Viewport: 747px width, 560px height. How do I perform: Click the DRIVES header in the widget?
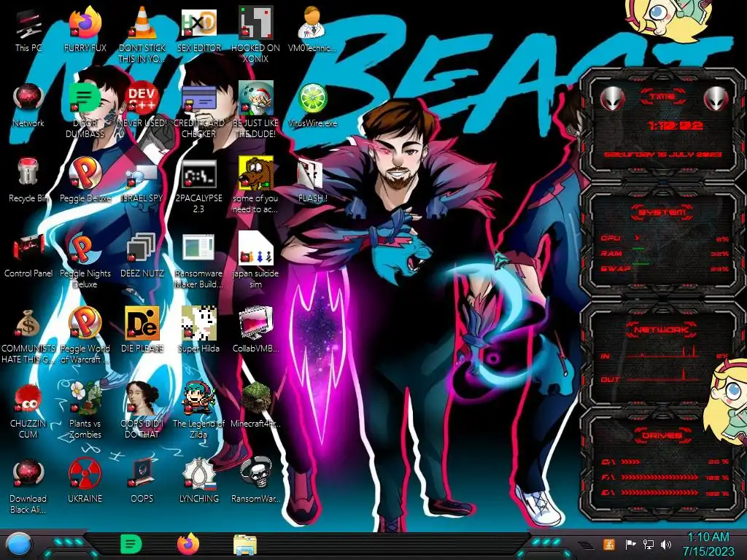[x=662, y=435]
